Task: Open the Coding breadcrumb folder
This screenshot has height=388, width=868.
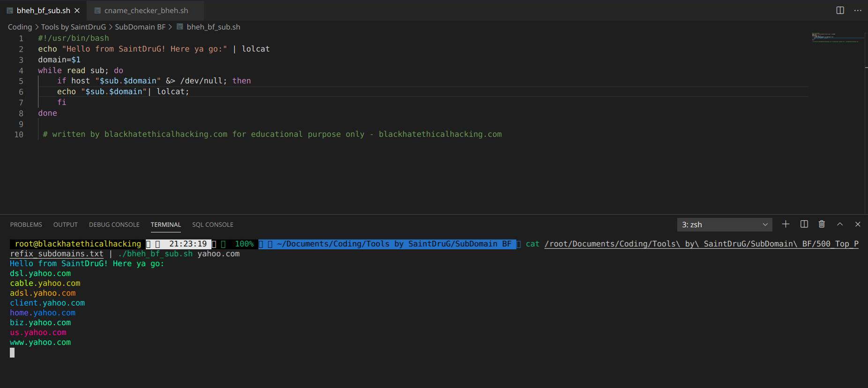Action: tap(20, 27)
